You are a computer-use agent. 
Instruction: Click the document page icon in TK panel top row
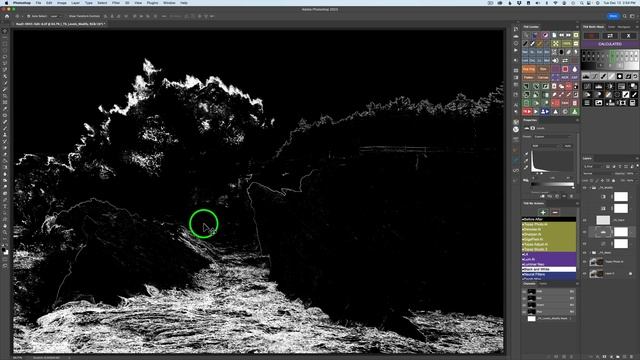[554, 36]
